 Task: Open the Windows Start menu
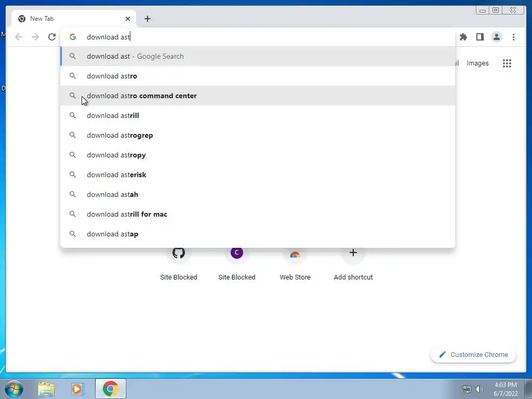[14, 389]
